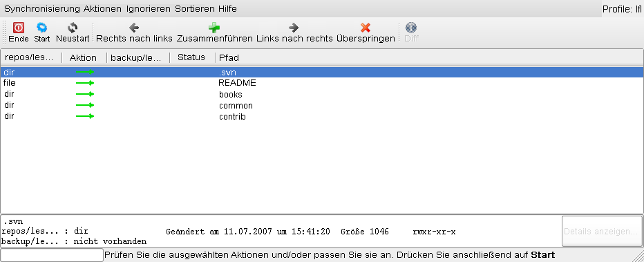The width and height of the screenshot is (644, 262).
Task: Select the .svn path entry
Action: tap(227, 73)
